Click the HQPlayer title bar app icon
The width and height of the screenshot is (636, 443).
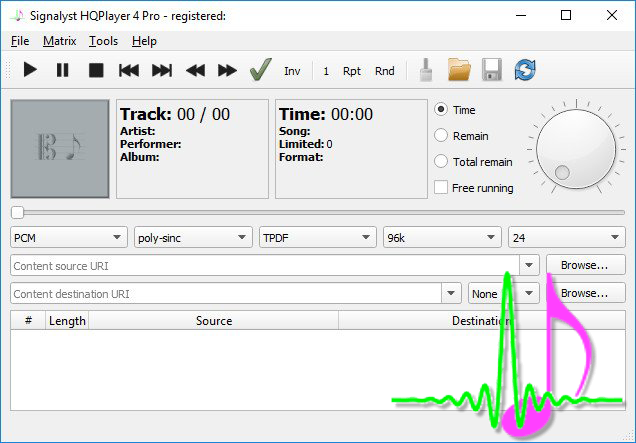tap(17, 16)
